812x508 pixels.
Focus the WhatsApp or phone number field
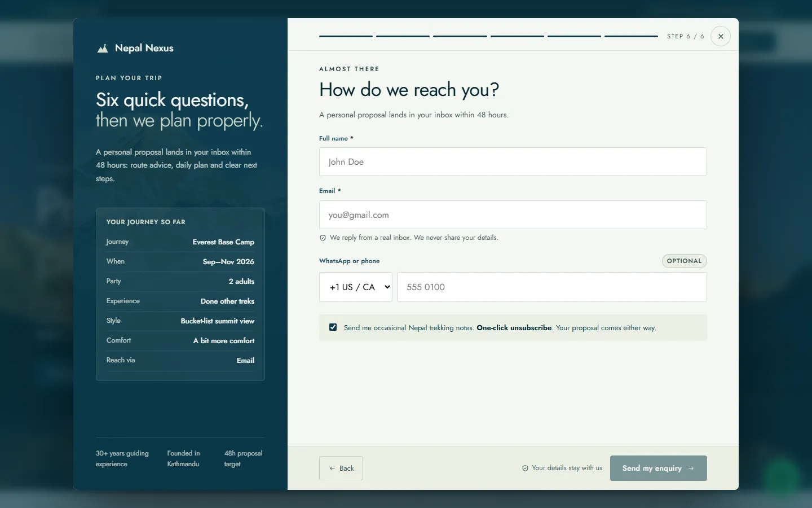pos(552,287)
